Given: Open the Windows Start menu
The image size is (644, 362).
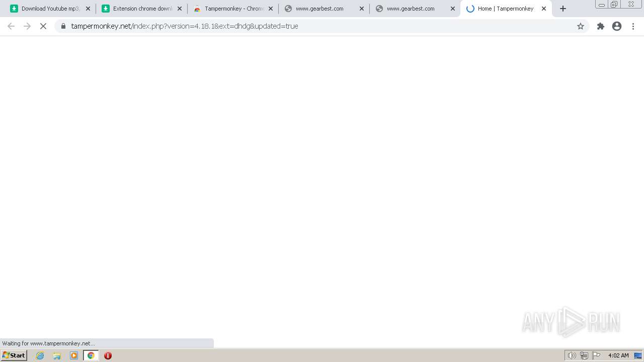Looking at the screenshot, I should click(x=14, y=355).
